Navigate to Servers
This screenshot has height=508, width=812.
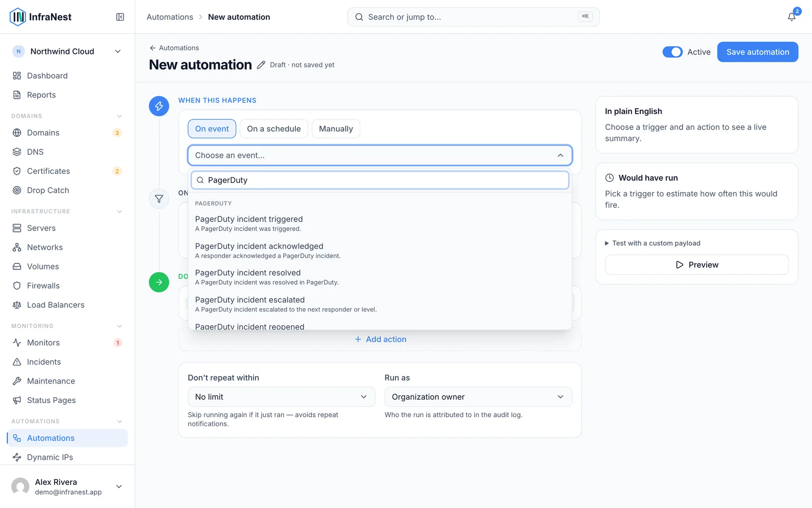coord(67,228)
